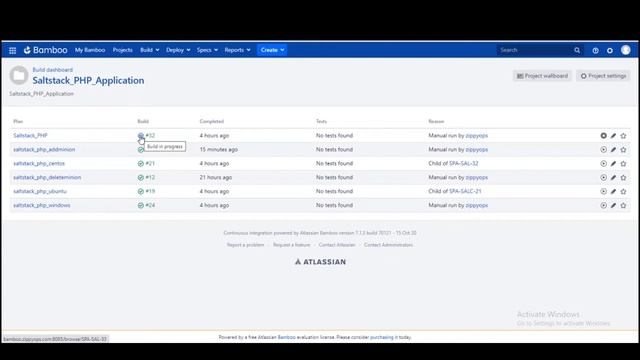Open the saltstack_php_addminion plan

pyautogui.click(x=44, y=149)
